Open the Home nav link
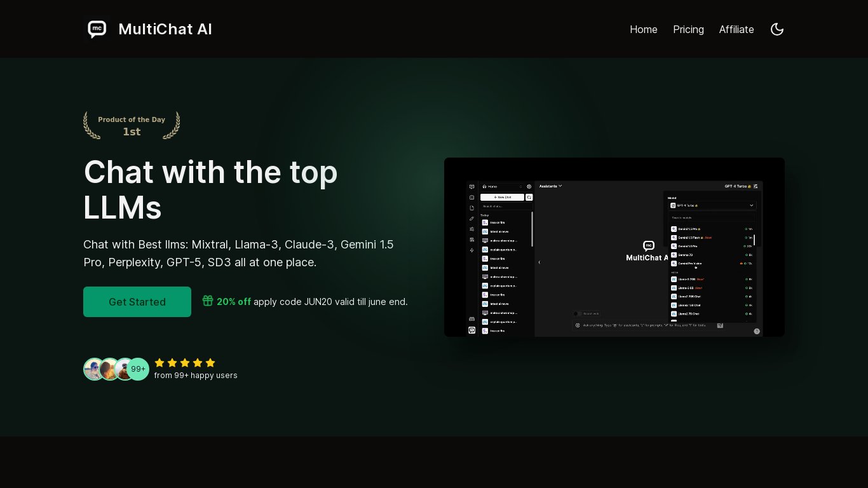The width and height of the screenshot is (868, 488). click(x=644, y=29)
